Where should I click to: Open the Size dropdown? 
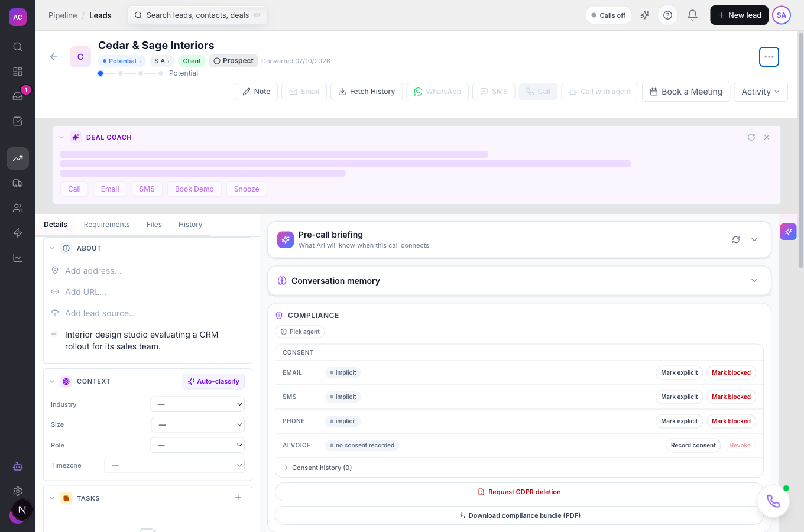pos(198,424)
